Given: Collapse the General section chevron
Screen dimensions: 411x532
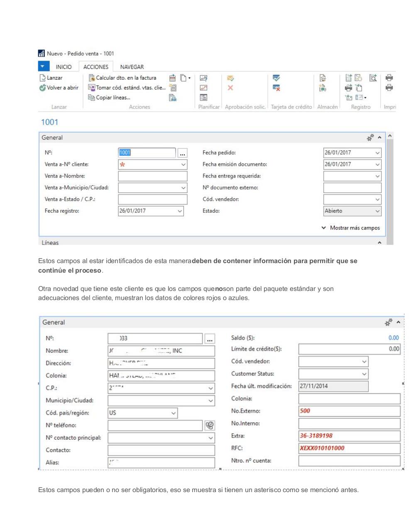Looking at the screenshot, I should pos(379,138).
